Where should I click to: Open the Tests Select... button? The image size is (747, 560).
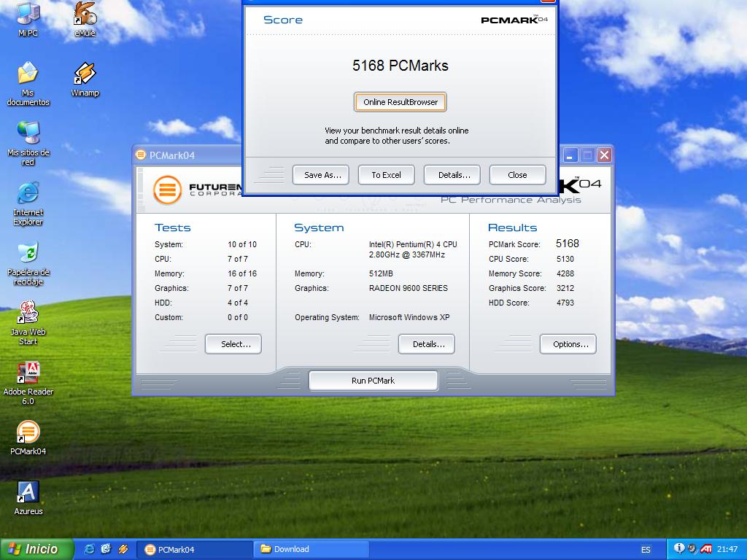pos(233,344)
